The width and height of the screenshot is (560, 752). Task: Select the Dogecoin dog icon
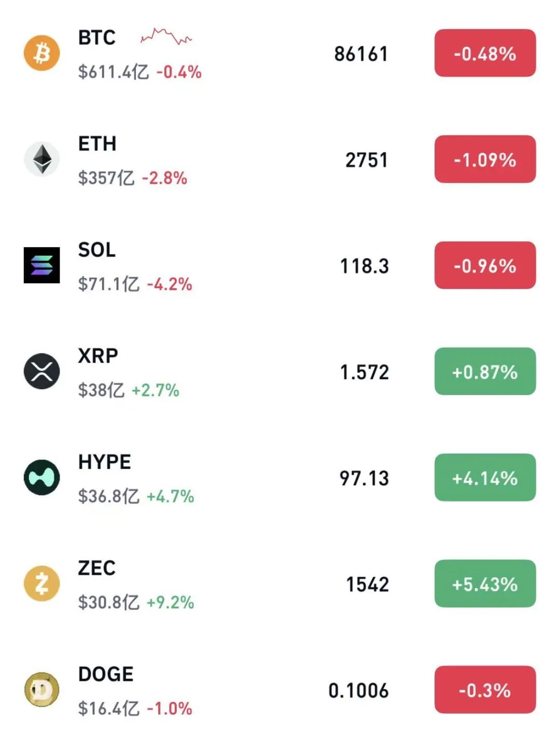42,690
